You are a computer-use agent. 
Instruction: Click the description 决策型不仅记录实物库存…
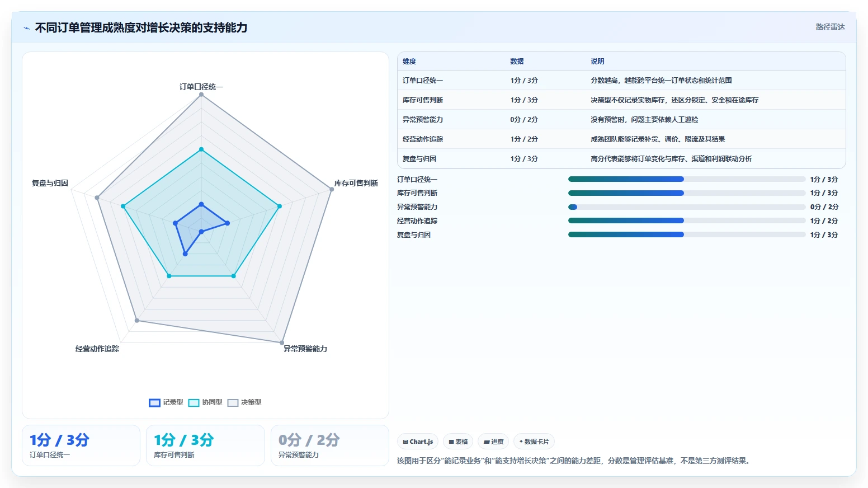click(674, 100)
